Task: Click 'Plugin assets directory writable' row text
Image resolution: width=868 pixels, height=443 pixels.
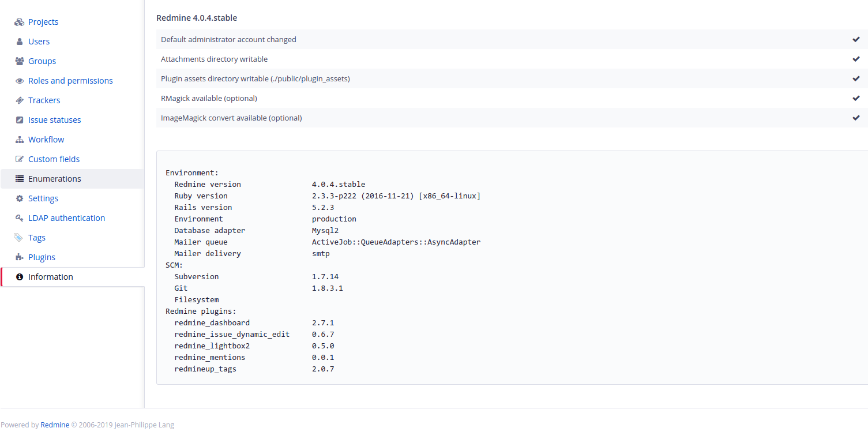Action: [x=255, y=78]
